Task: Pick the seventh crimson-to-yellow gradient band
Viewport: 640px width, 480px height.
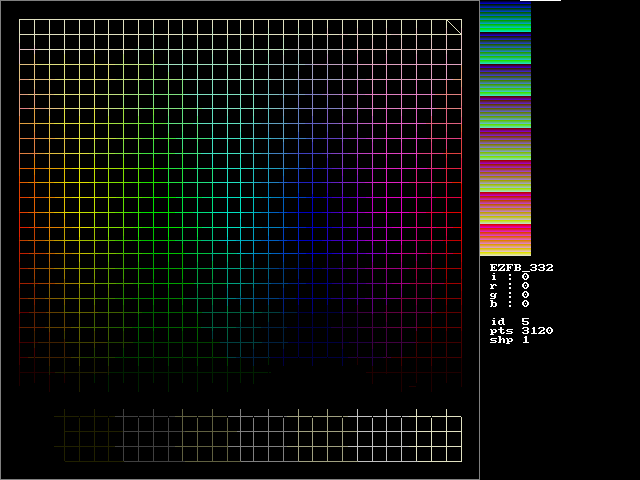Action: tap(505, 208)
